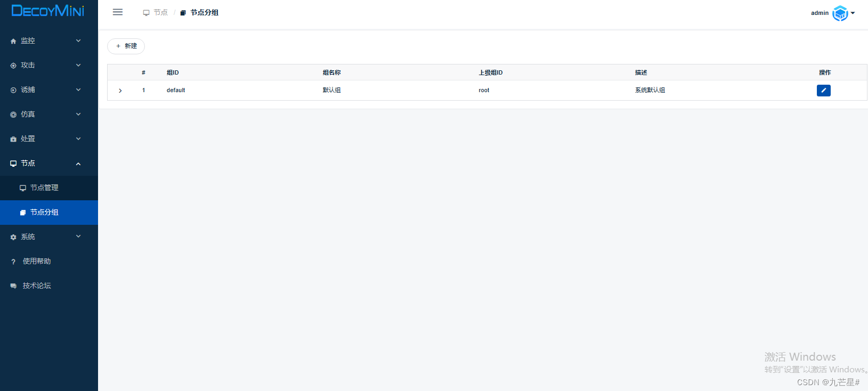Click the 新建 button
Screen dimensions: 868x391
[126, 46]
